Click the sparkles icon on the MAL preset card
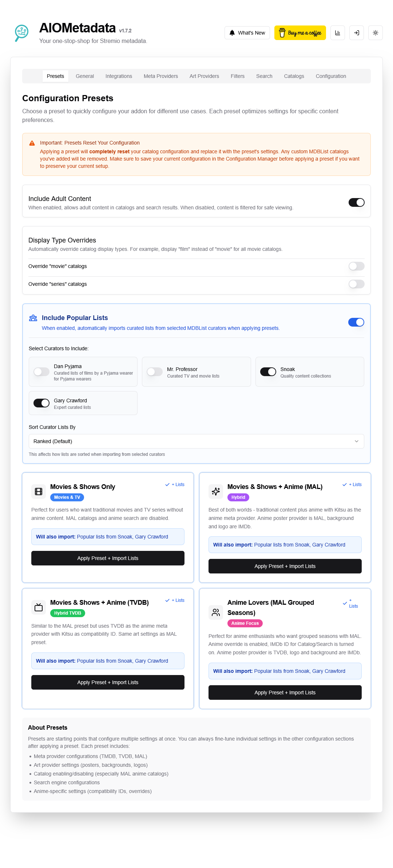The width and height of the screenshot is (393, 868). tap(215, 492)
